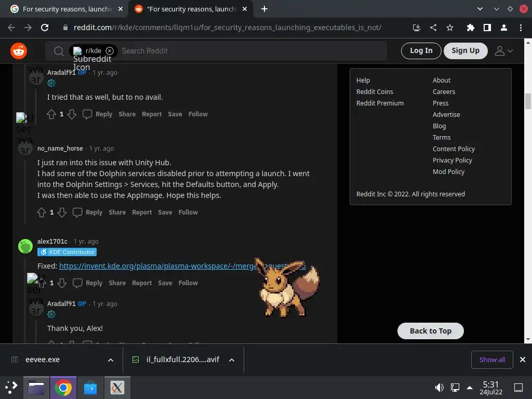The height and width of the screenshot is (399, 532).
Task: Downvote no_name_horse's Unity Hub comment
Action: click(62, 212)
